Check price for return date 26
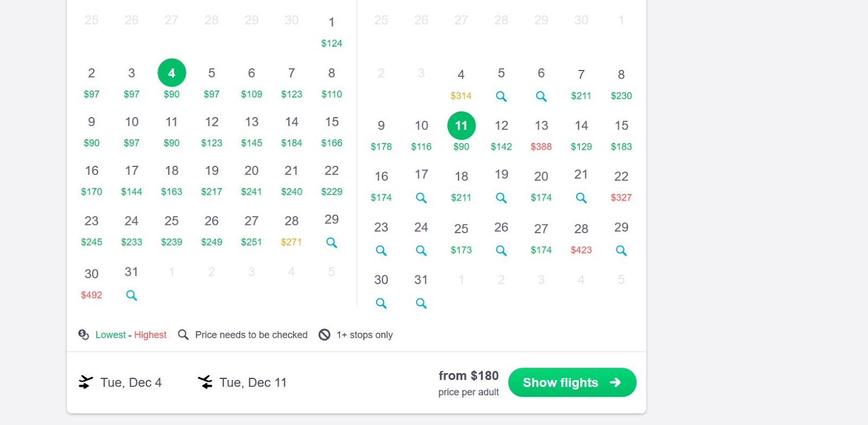The width and height of the screenshot is (868, 425). point(501,250)
